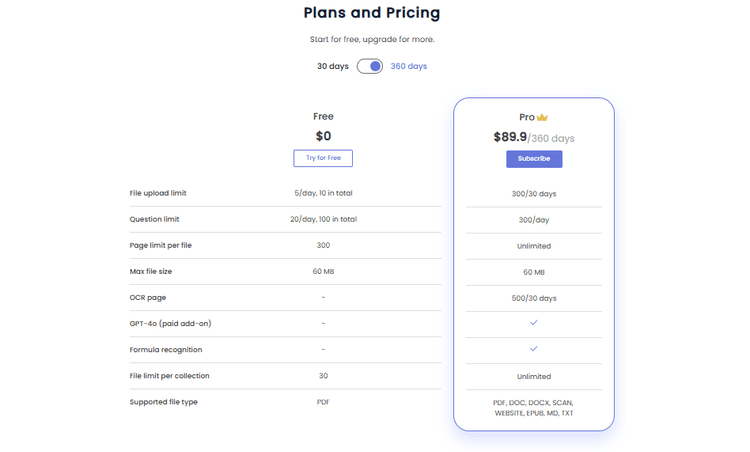The width and height of the screenshot is (750, 452).
Task: Toggle the 30 days / 360 days billing switch
Action: (370, 66)
